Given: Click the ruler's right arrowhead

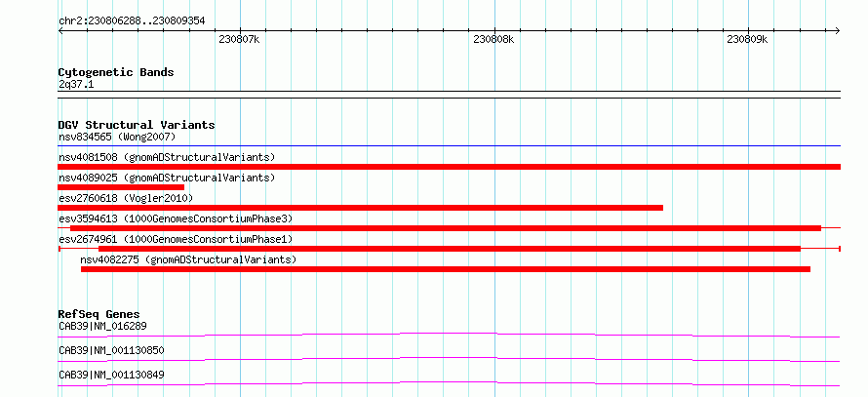Looking at the screenshot, I should (x=838, y=30).
